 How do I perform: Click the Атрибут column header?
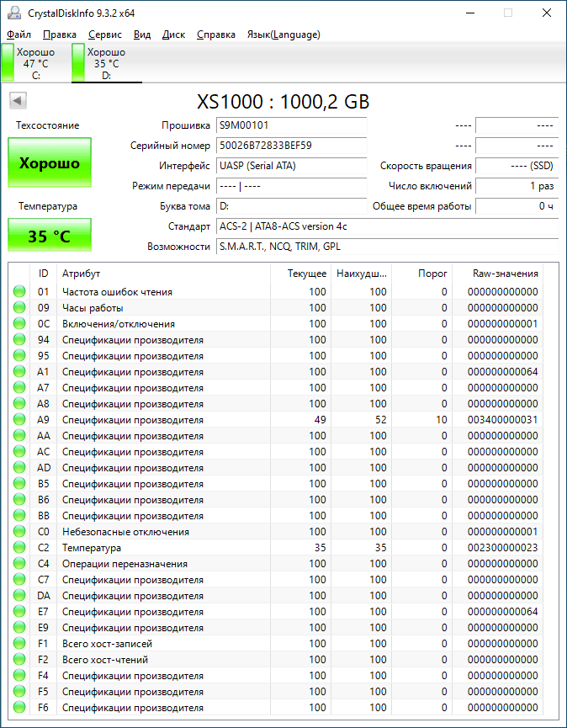click(163, 274)
